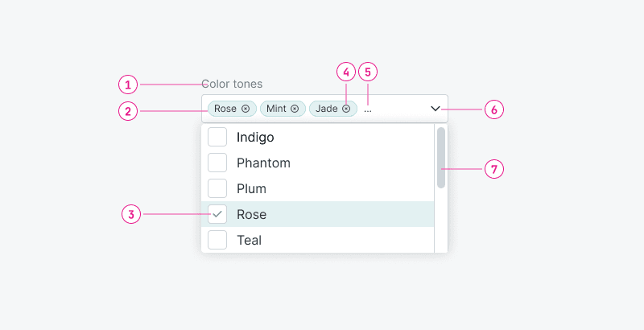Select the Plum option in the list
The height and width of the screenshot is (330, 644).
pos(251,188)
